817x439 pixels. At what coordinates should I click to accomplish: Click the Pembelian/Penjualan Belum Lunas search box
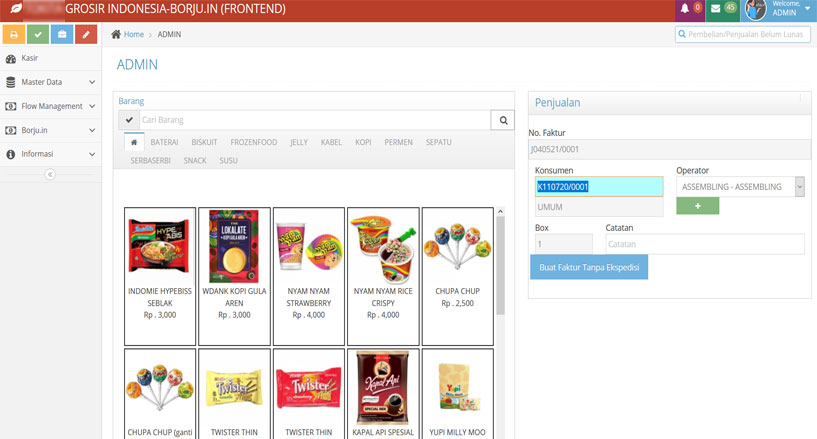(x=743, y=34)
